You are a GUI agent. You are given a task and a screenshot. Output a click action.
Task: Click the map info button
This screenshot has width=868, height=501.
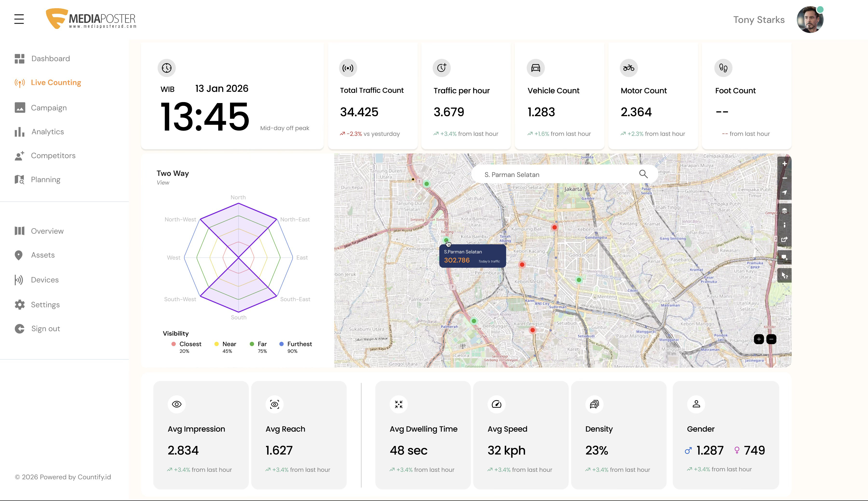click(x=785, y=225)
